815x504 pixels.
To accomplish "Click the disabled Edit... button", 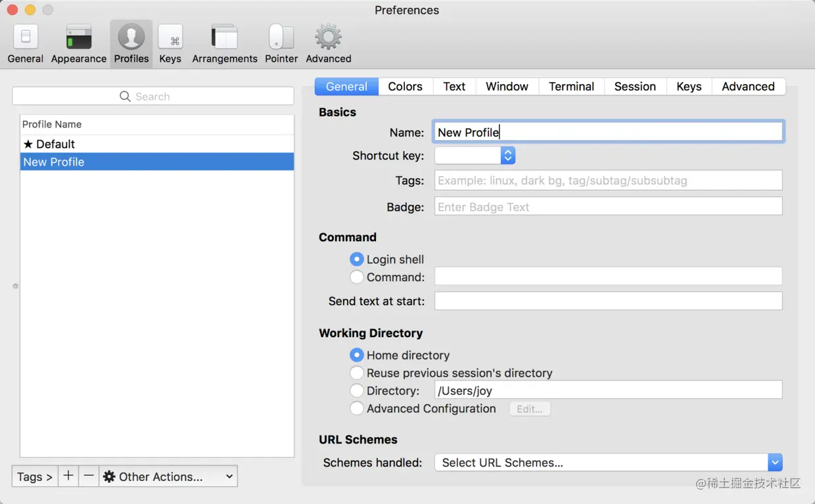I will 530,409.
